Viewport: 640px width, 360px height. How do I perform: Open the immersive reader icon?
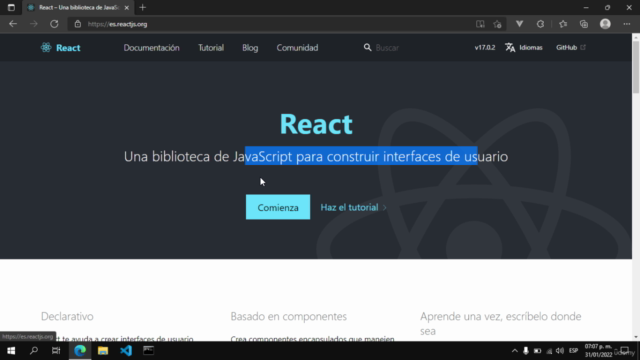[x=480, y=24]
